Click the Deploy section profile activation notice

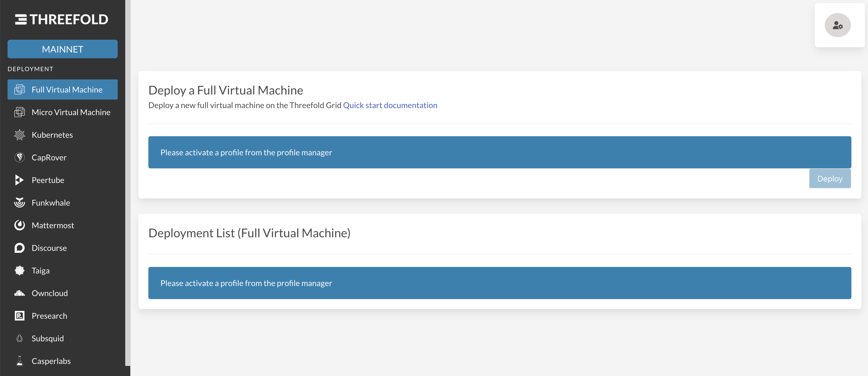(500, 152)
